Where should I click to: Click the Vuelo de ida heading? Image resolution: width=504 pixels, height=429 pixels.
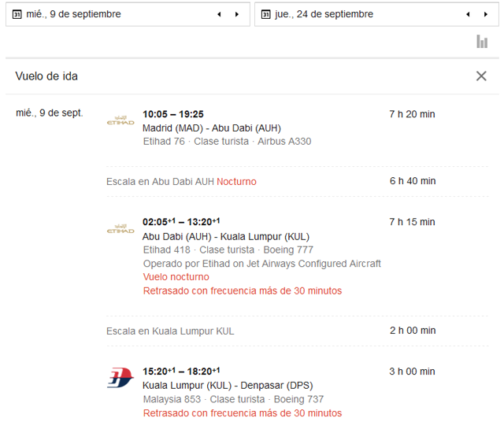[x=46, y=76]
